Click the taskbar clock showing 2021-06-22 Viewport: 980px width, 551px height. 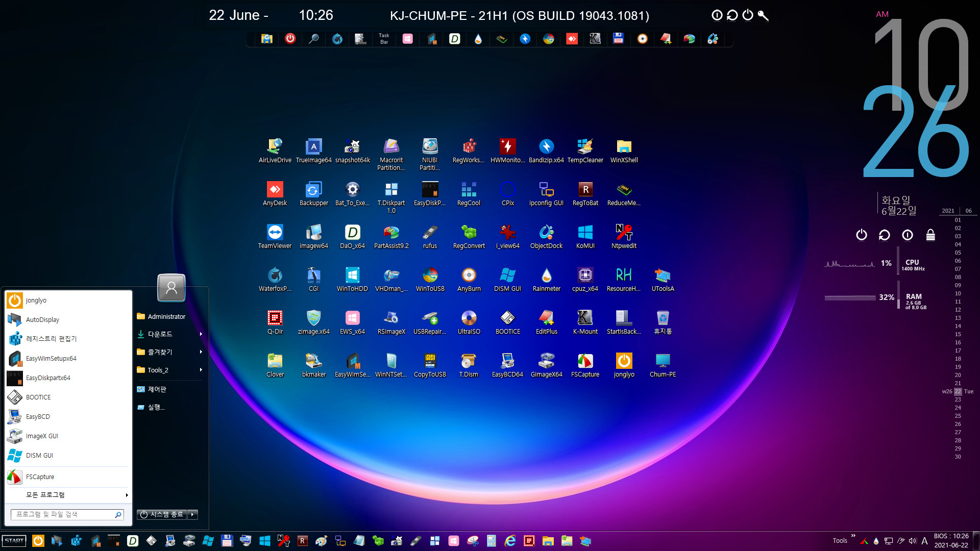[951, 541]
